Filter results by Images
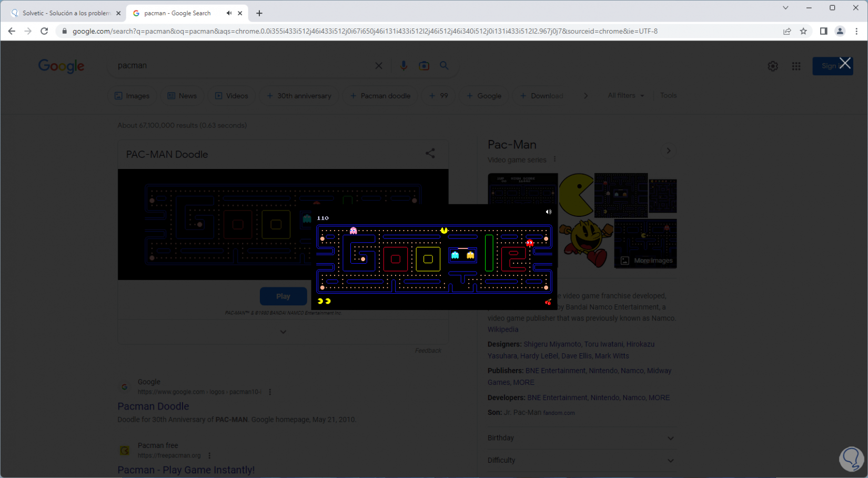The image size is (868, 478). tap(132, 96)
